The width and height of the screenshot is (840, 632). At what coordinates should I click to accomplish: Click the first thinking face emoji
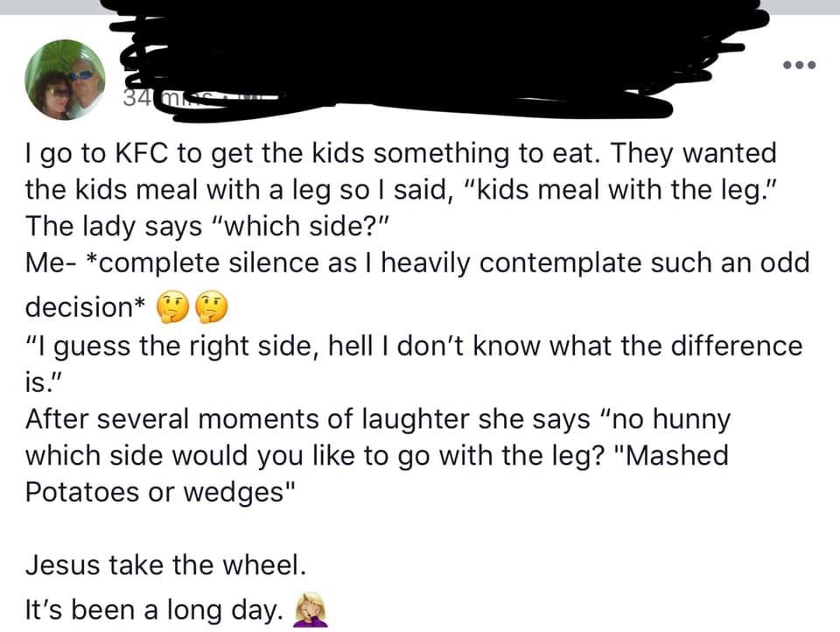171,306
